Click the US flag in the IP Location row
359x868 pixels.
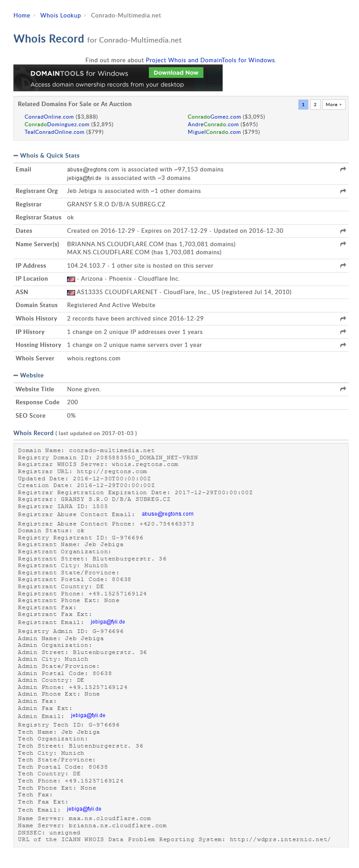[71, 279]
